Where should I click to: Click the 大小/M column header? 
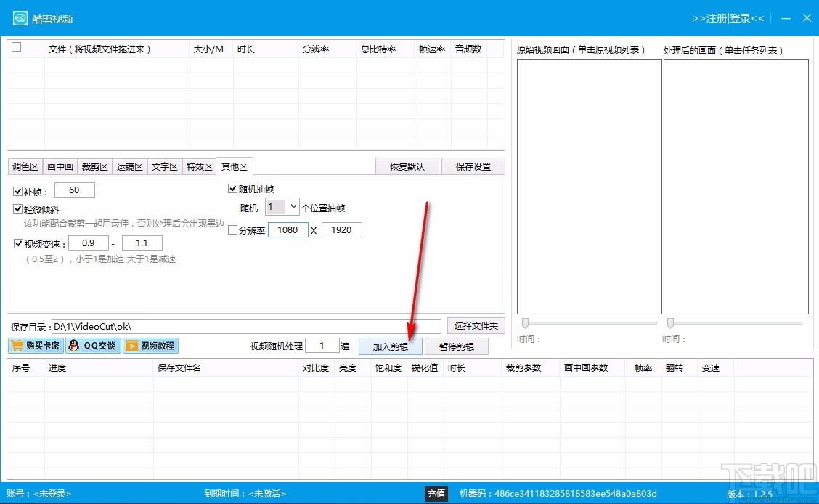point(211,49)
